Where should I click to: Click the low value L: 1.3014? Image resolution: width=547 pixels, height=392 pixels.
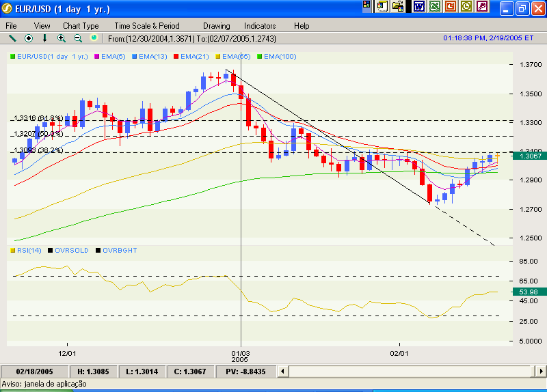142,372
